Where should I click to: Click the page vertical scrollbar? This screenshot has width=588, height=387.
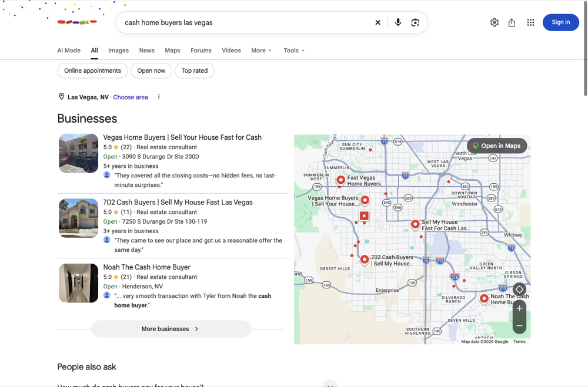586,49
